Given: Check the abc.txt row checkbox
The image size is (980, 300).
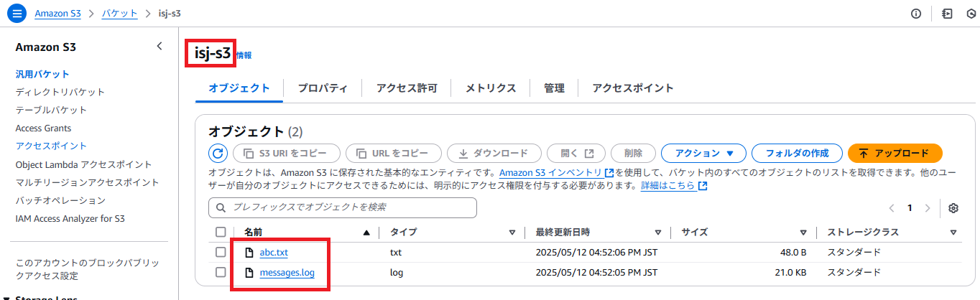Looking at the screenshot, I should click(x=221, y=253).
